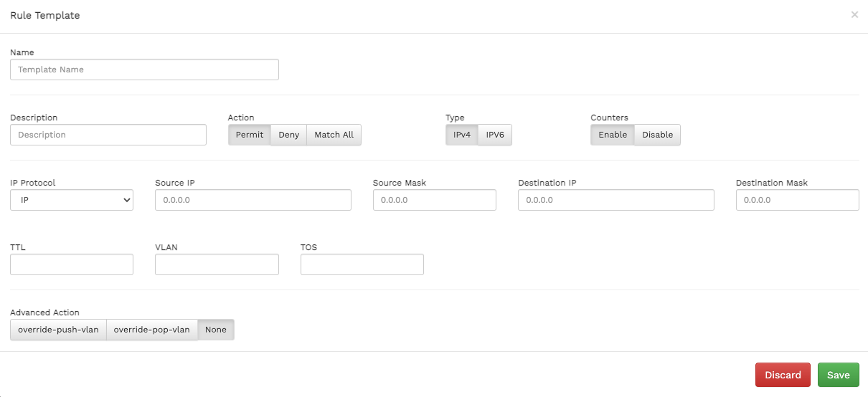Discard the rule template changes
The image size is (868, 397).
click(x=783, y=375)
